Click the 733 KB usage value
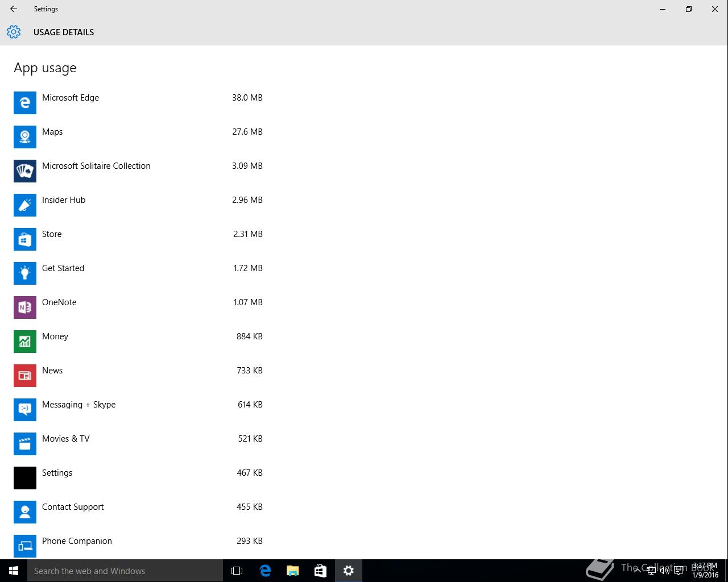The image size is (728, 582). click(250, 371)
